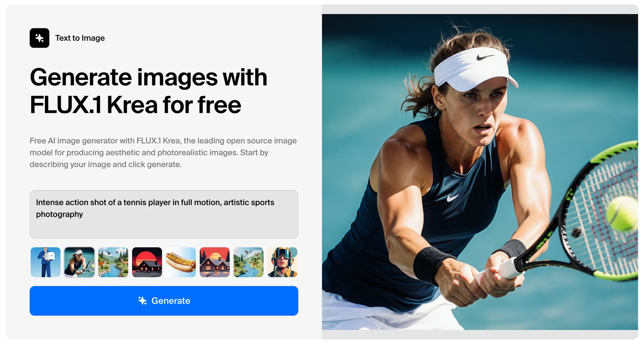Click the "Free AI image generator" description paragraph
This screenshot has height=347, width=644.
click(163, 152)
